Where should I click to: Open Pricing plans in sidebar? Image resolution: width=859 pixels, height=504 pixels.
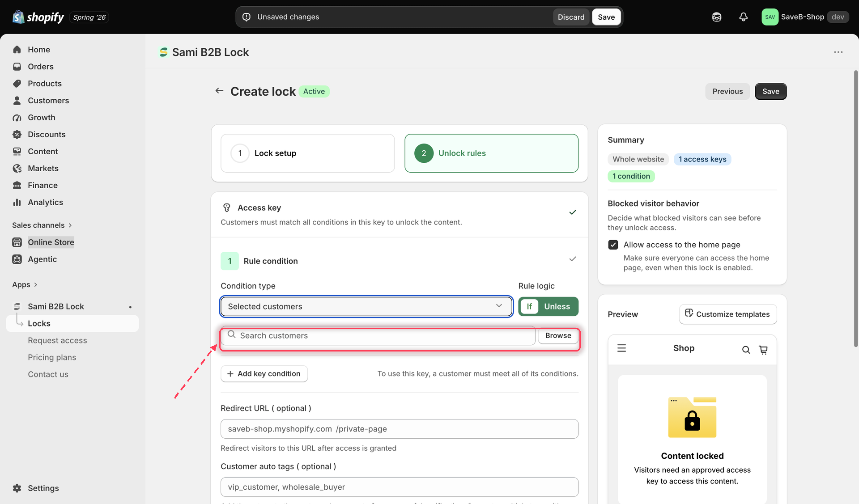52,357
